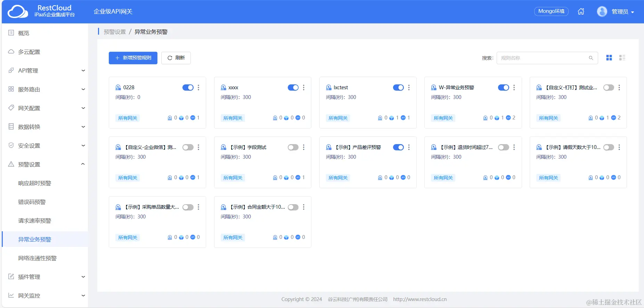Go to home via house icon

click(581, 11)
